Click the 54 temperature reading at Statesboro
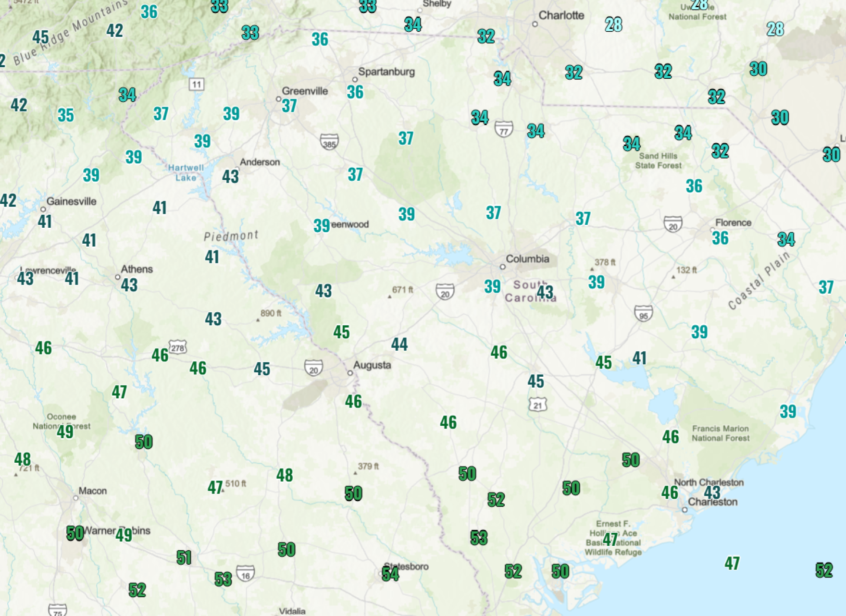The image size is (846, 616). click(x=390, y=574)
